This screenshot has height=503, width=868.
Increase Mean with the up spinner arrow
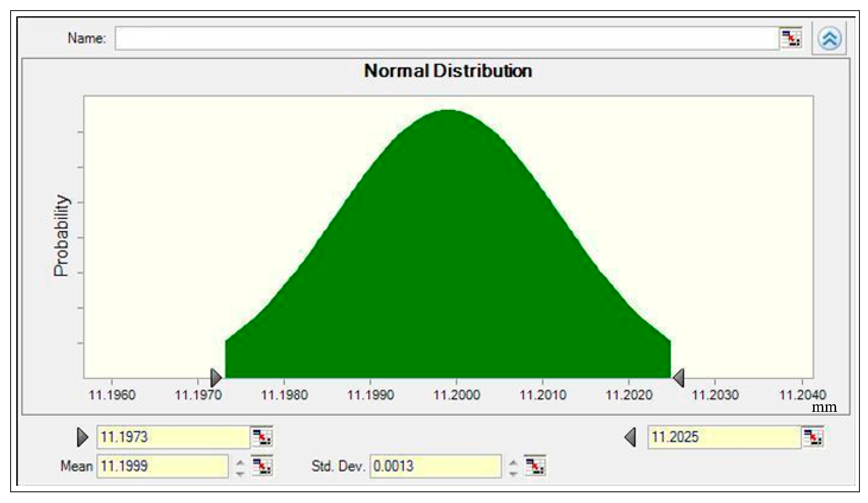click(x=240, y=462)
